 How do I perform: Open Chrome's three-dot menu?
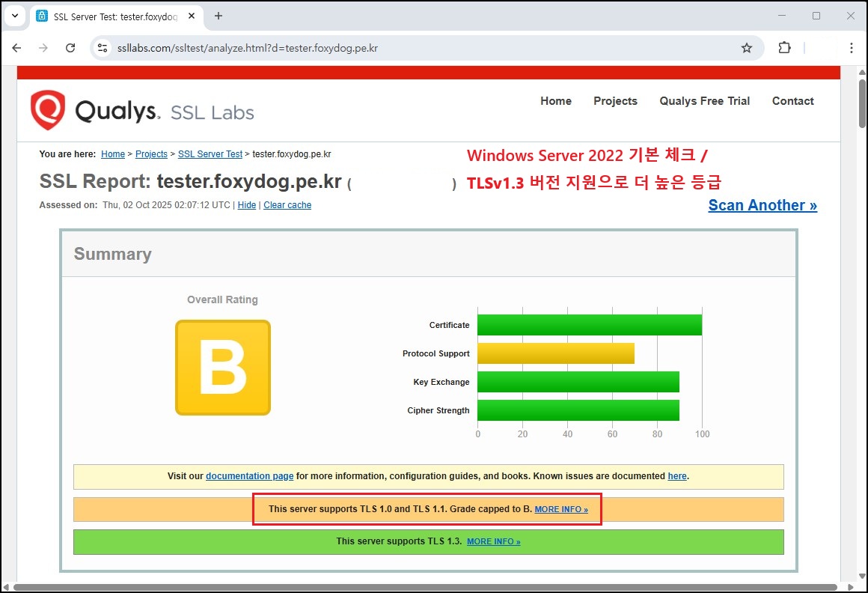click(852, 48)
